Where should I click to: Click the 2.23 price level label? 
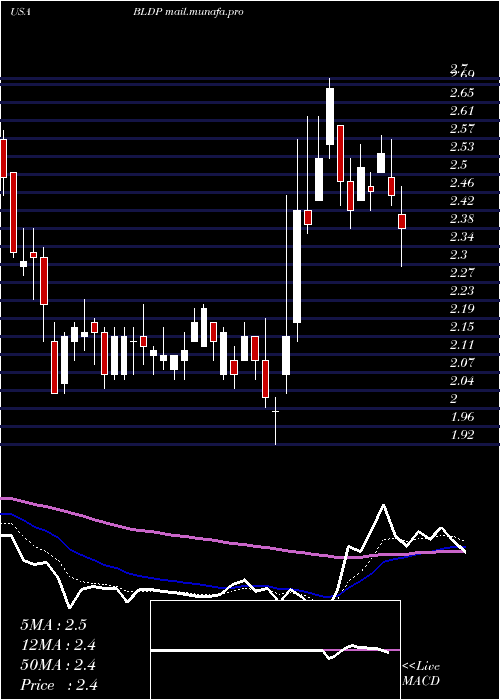point(462,291)
